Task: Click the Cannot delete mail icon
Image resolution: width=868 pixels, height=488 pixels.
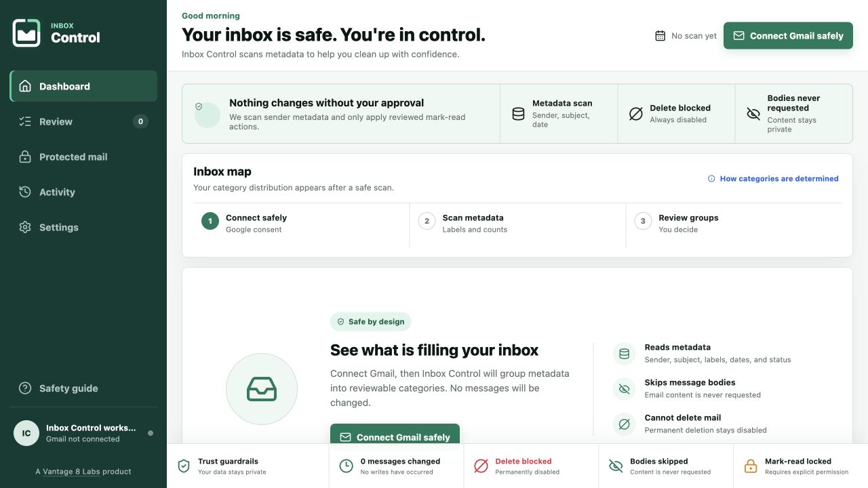Action: (x=625, y=424)
